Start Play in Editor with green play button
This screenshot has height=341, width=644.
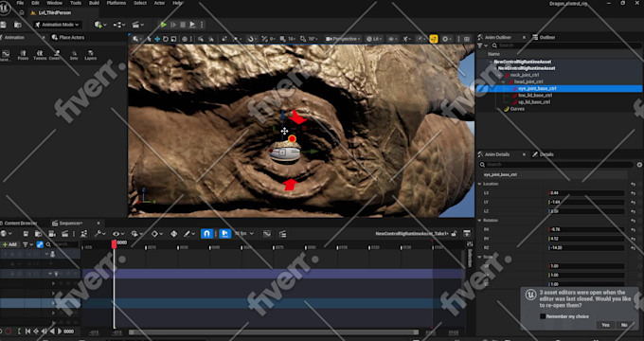click(x=164, y=25)
